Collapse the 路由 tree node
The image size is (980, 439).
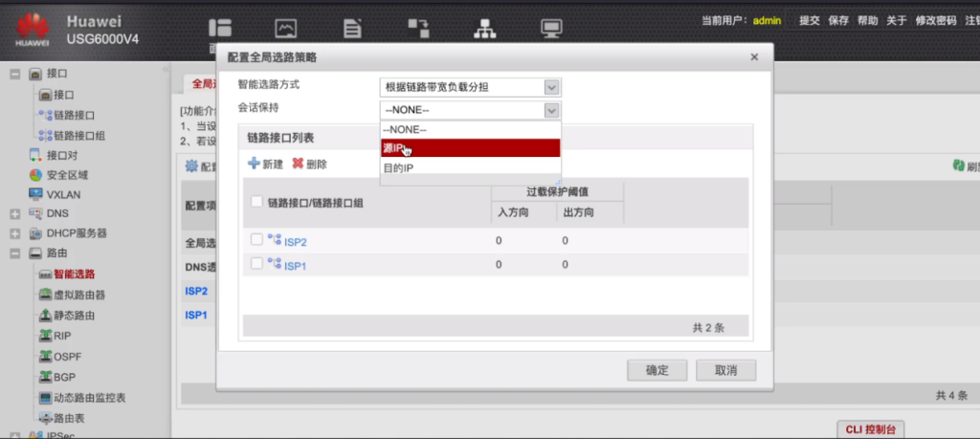point(15,253)
